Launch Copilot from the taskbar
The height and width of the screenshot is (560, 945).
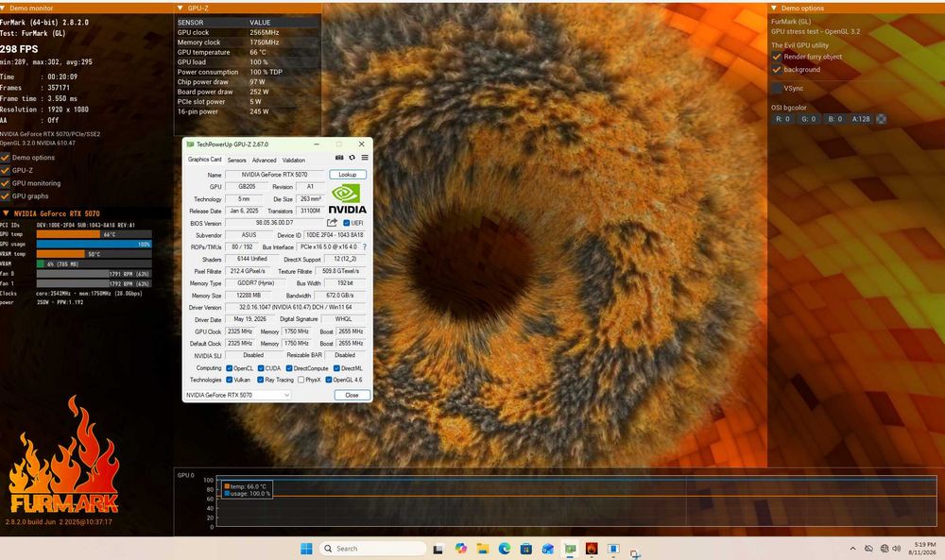pyautogui.click(x=461, y=549)
